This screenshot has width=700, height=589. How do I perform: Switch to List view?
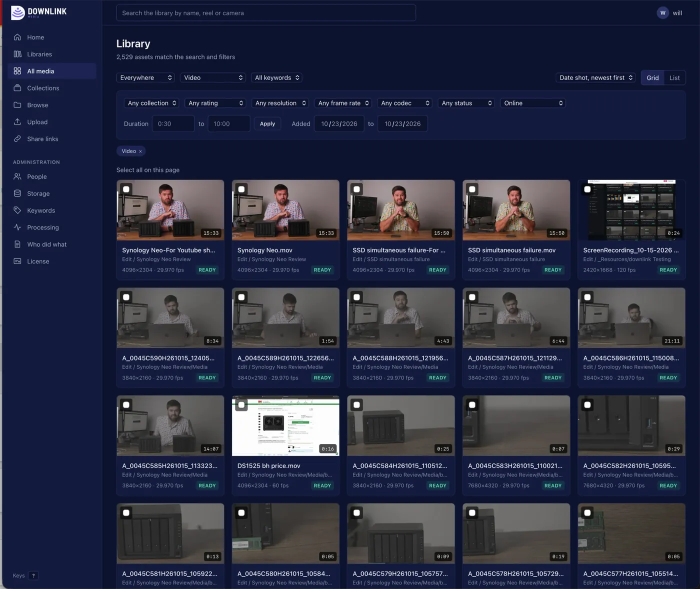(674, 77)
